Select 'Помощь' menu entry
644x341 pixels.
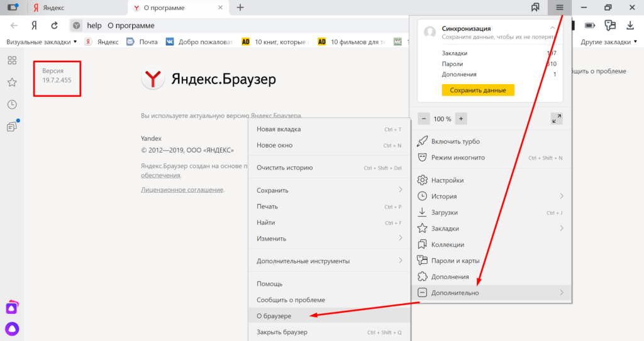coord(330,284)
